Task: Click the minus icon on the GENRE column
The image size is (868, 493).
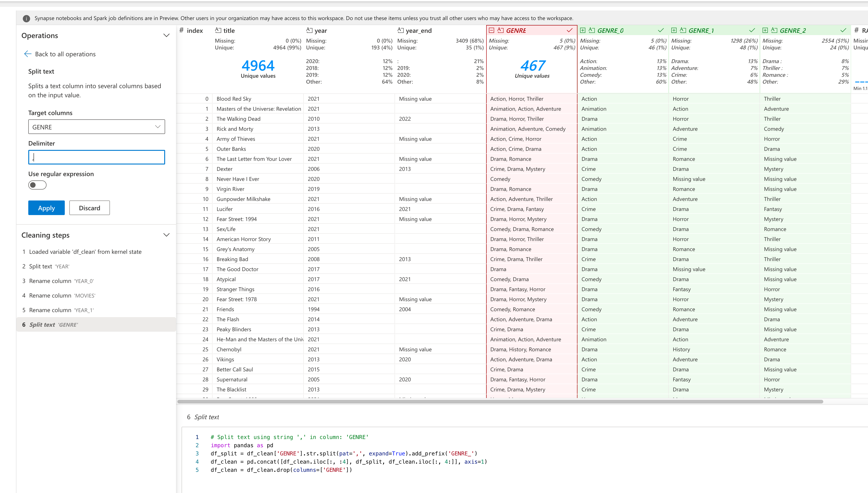Action: click(x=491, y=31)
